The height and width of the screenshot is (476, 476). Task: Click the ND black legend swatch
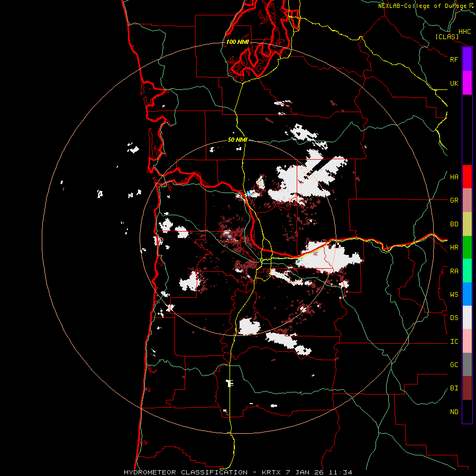[467, 411]
